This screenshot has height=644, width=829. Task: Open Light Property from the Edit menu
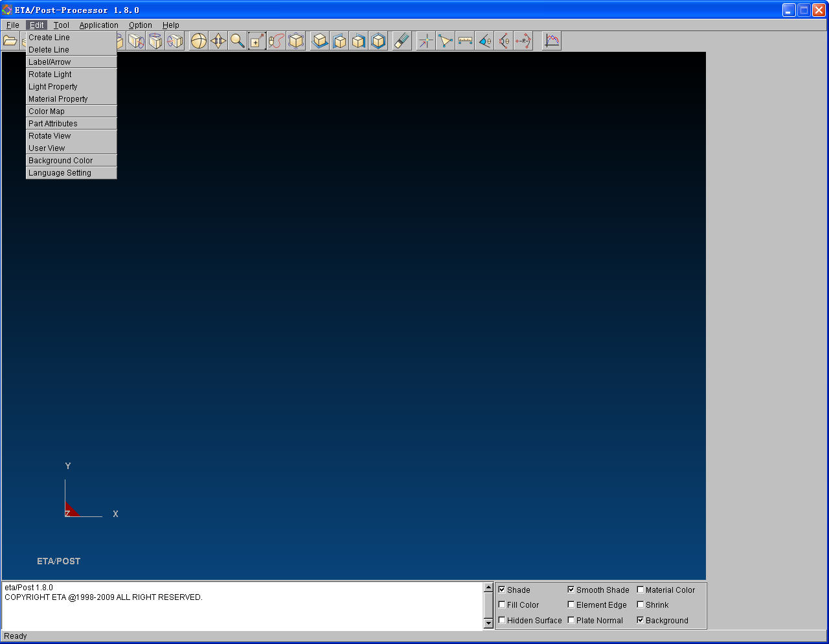tap(71, 87)
